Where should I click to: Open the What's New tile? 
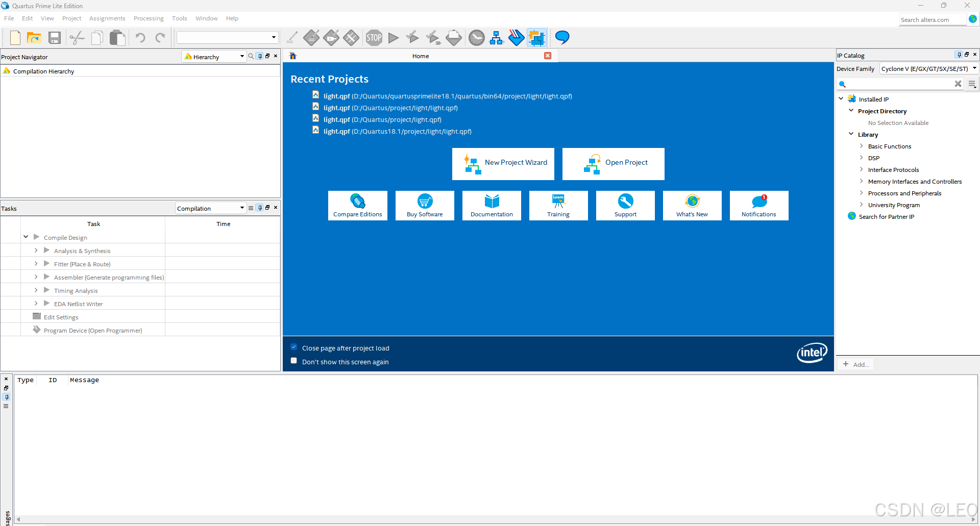(x=692, y=206)
